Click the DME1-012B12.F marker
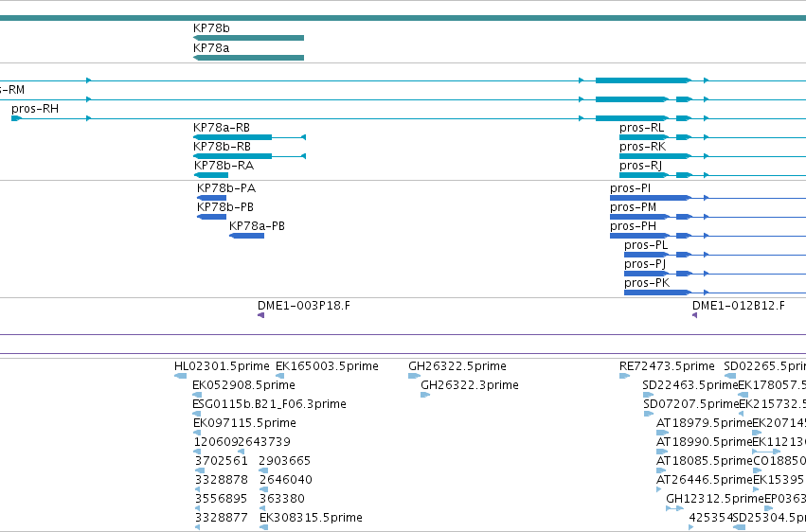The width and height of the screenshot is (806, 532). (x=695, y=315)
